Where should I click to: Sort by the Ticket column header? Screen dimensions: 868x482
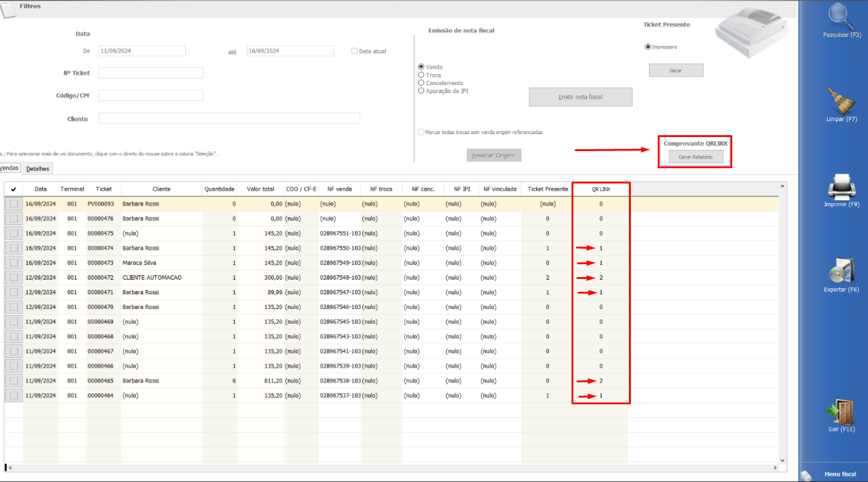pyautogui.click(x=104, y=189)
